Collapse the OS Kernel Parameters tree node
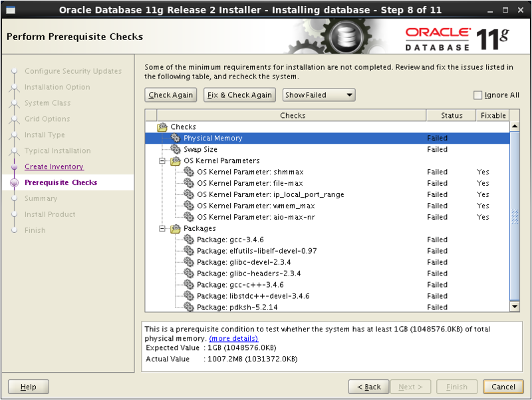 click(162, 160)
